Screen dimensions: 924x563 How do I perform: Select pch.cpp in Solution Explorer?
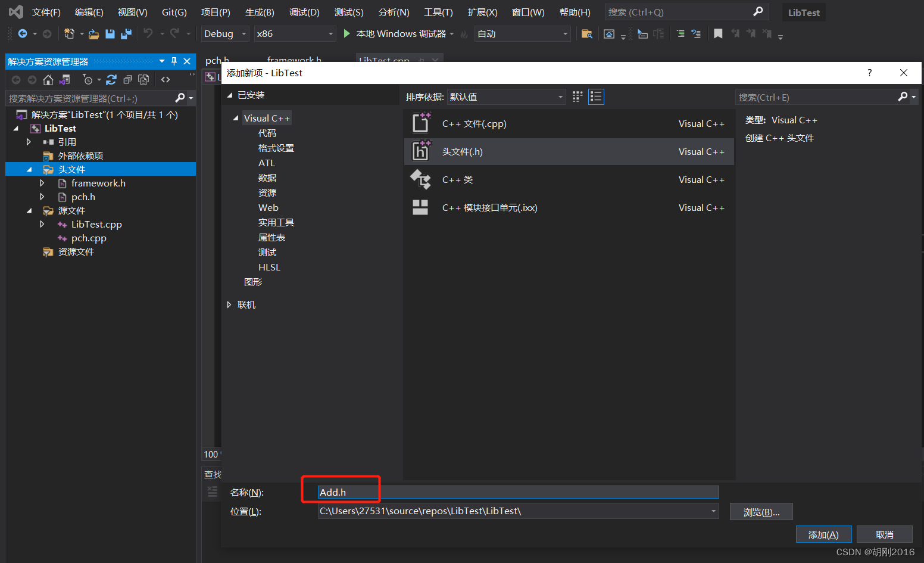[x=89, y=238]
